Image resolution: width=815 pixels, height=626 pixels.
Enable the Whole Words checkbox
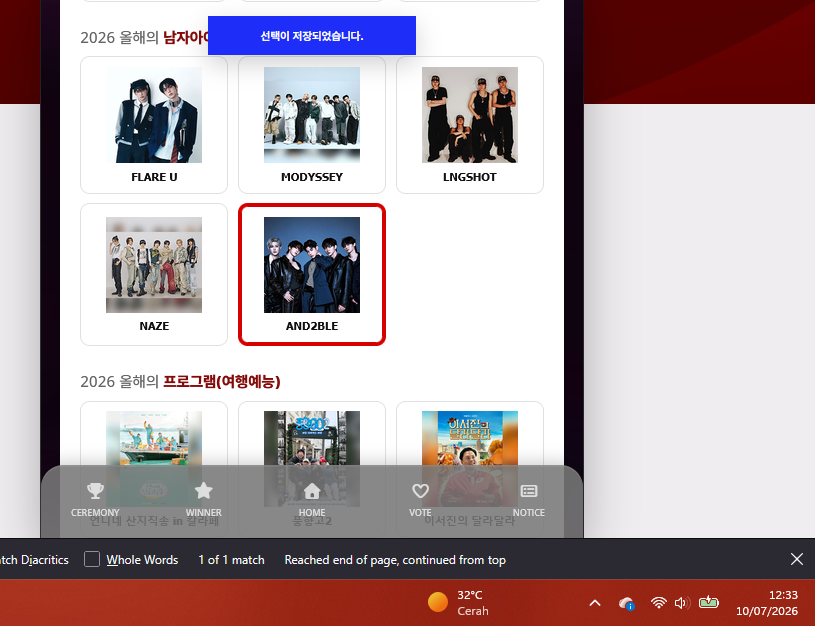92,559
